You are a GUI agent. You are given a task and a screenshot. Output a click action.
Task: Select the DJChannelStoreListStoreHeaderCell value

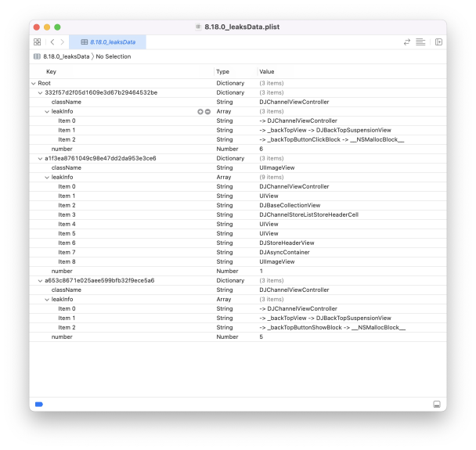(309, 215)
